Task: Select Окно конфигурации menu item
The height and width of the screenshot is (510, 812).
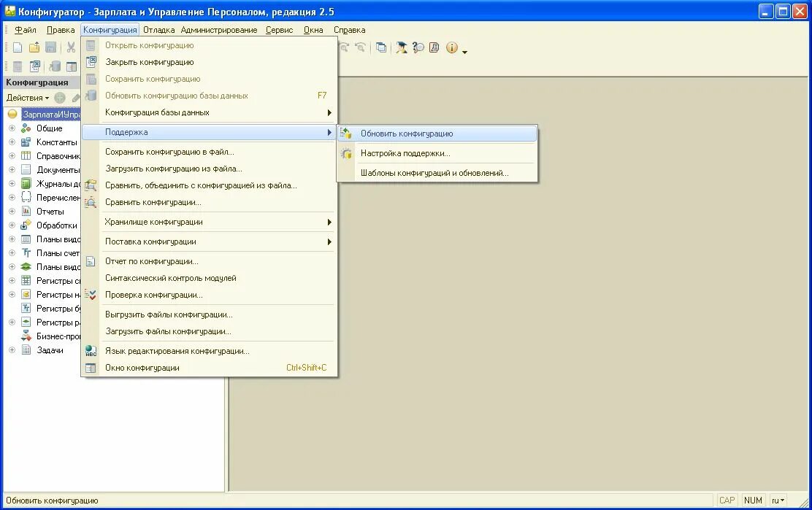Action: [210, 368]
